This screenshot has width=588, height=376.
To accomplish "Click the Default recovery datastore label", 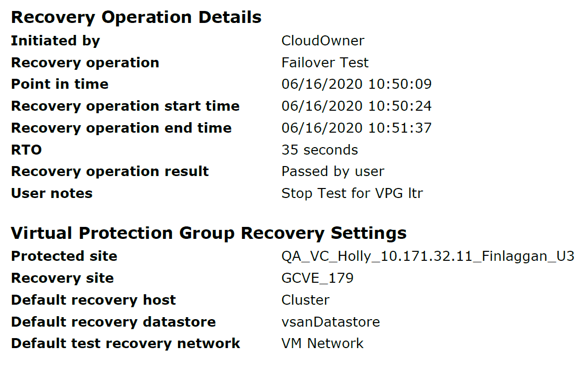I will pos(113,322).
